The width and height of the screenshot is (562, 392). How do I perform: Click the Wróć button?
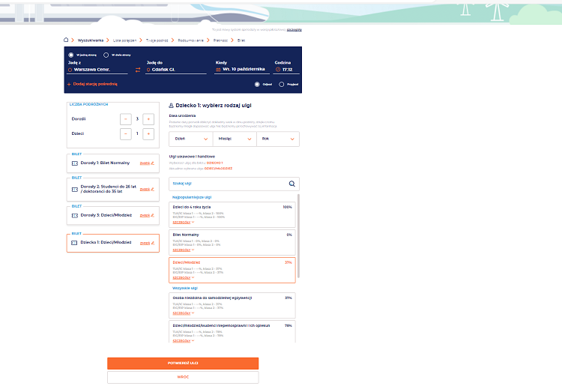click(183, 377)
